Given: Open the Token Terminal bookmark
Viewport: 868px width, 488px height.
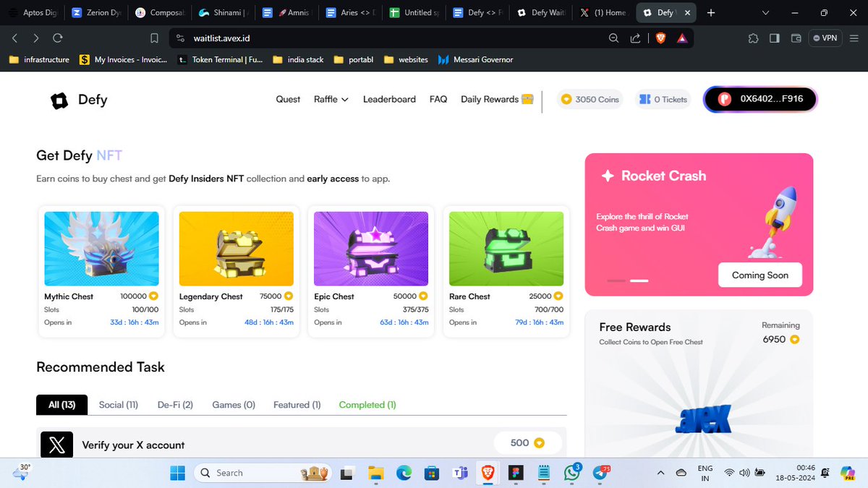Looking at the screenshot, I should 221,59.
